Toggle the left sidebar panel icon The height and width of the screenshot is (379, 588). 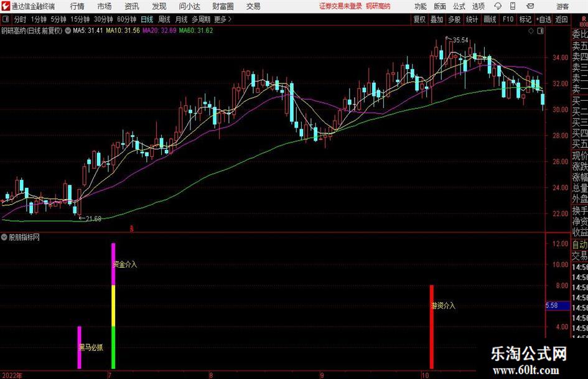6,19
